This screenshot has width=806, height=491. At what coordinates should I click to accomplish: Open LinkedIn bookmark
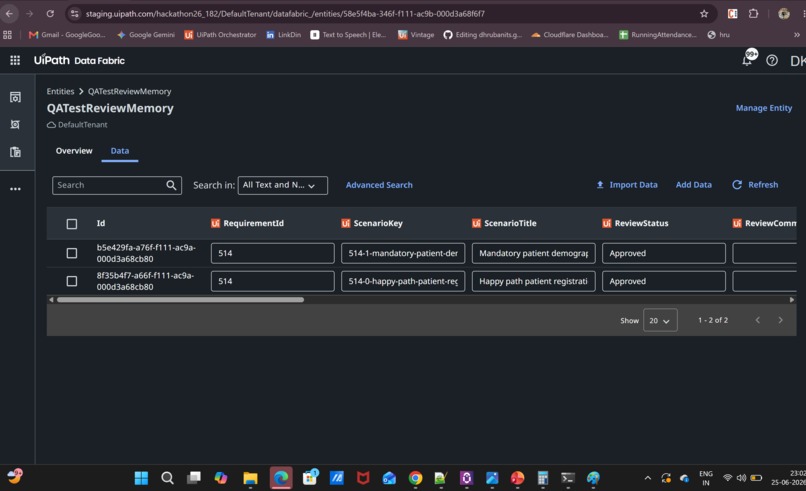283,35
